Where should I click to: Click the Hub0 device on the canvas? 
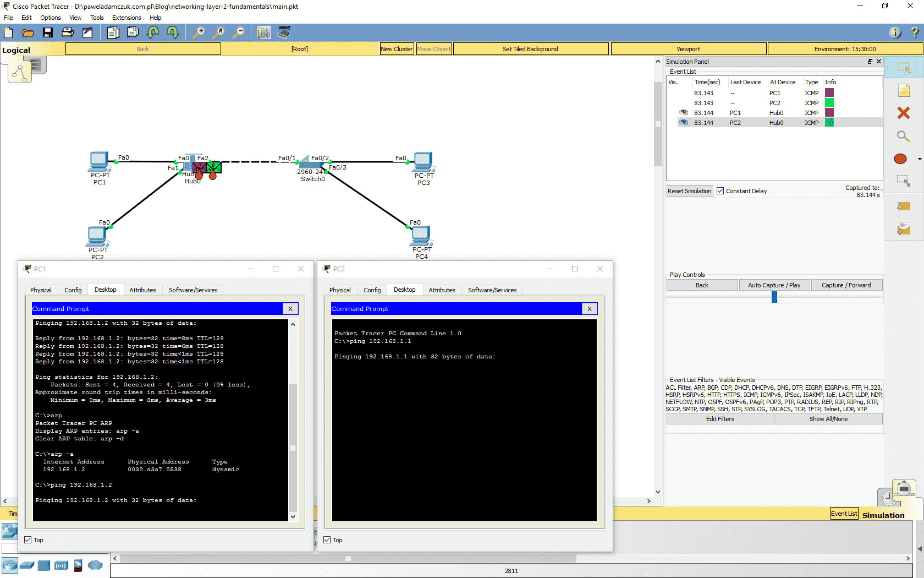click(189, 165)
